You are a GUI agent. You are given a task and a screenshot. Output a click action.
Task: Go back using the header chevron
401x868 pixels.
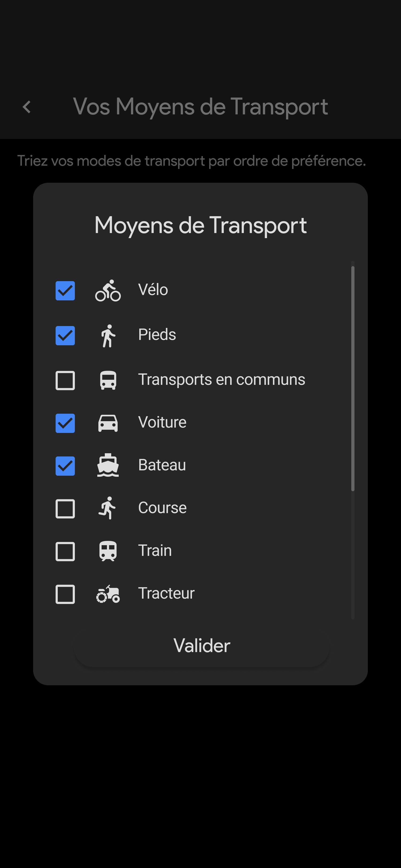pyautogui.click(x=27, y=107)
